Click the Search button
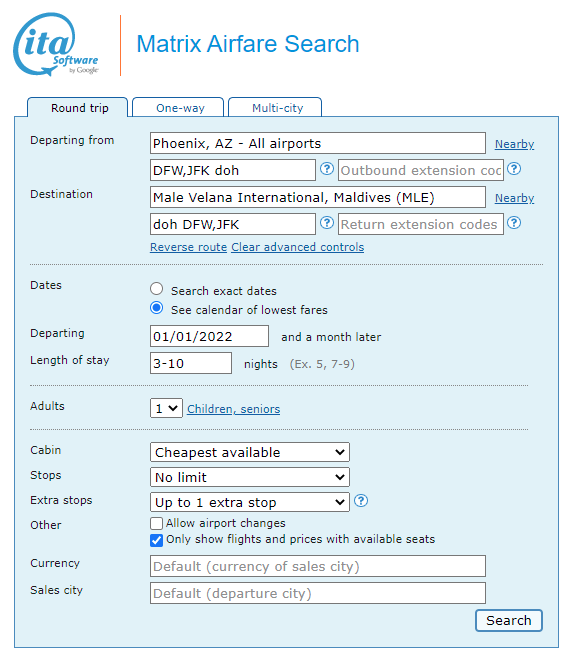 [509, 620]
